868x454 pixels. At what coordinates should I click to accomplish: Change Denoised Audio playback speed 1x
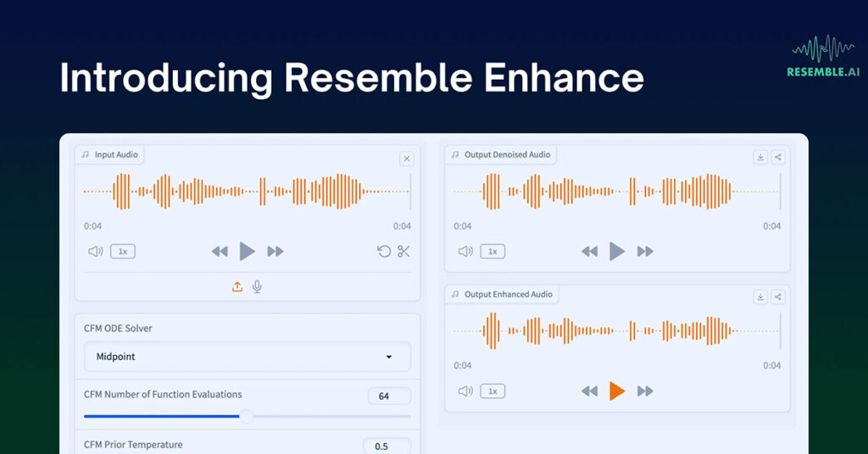(x=492, y=252)
